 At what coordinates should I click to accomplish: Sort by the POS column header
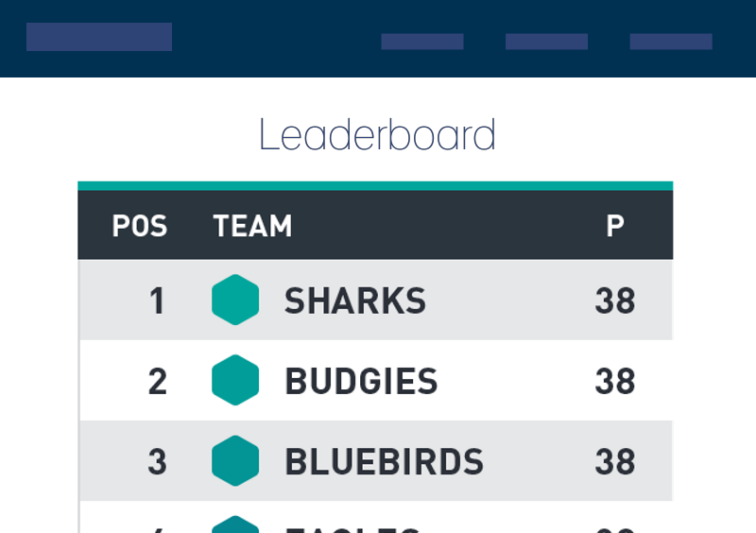[x=140, y=226]
